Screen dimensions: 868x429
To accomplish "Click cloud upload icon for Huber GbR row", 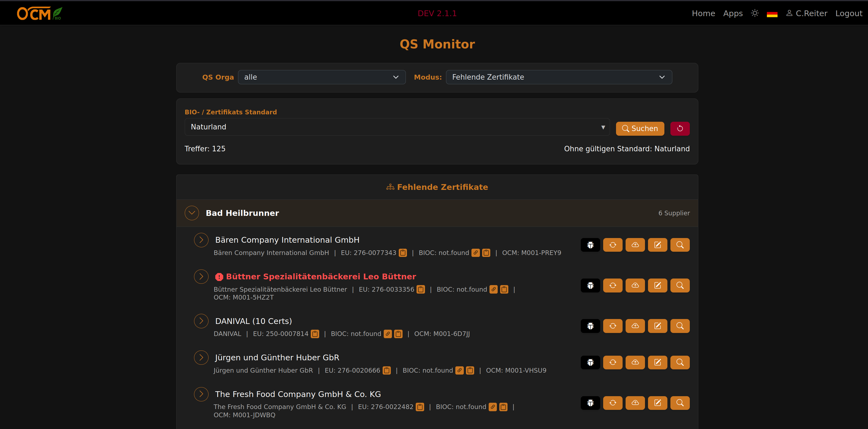I will [635, 363].
